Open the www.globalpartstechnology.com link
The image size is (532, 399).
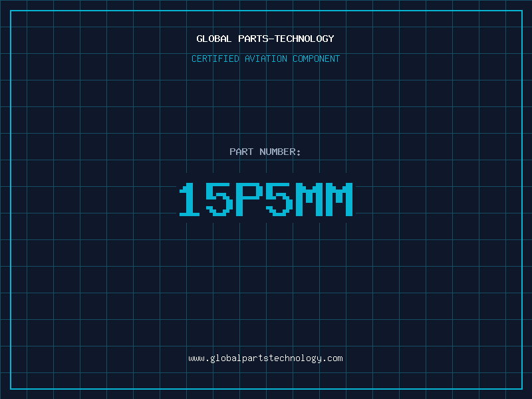[265, 358]
